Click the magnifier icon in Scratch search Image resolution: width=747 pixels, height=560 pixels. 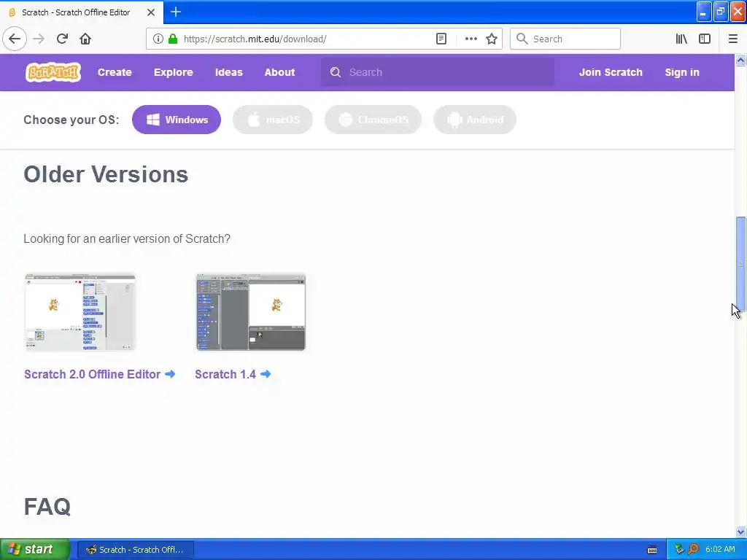click(336, 72)
